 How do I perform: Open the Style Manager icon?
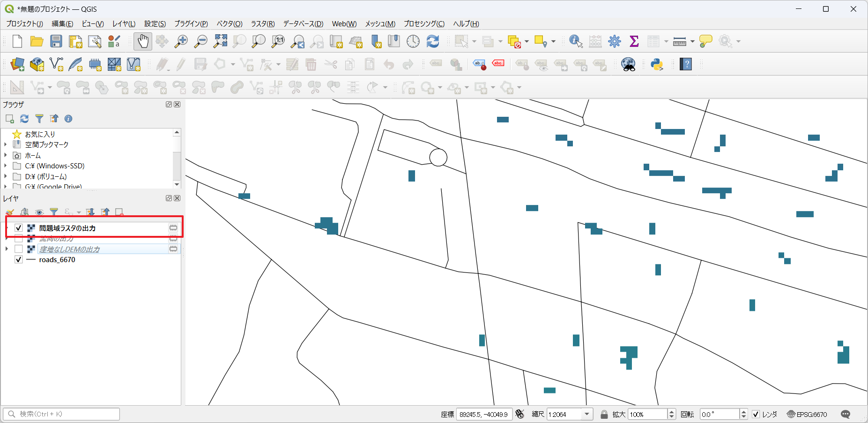pyautogui.click(x=114, y=41)
